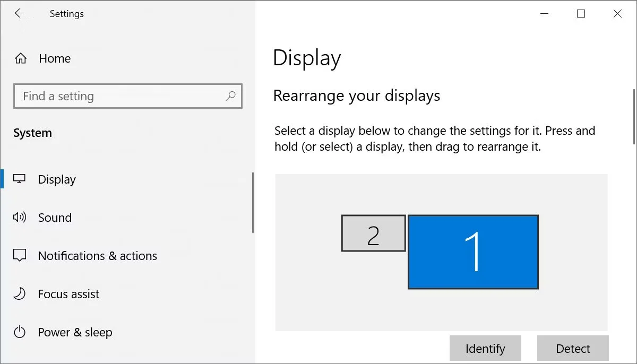637x364 pixels.
Task: Open the Notifications & actions page
Action: (97, 256)
